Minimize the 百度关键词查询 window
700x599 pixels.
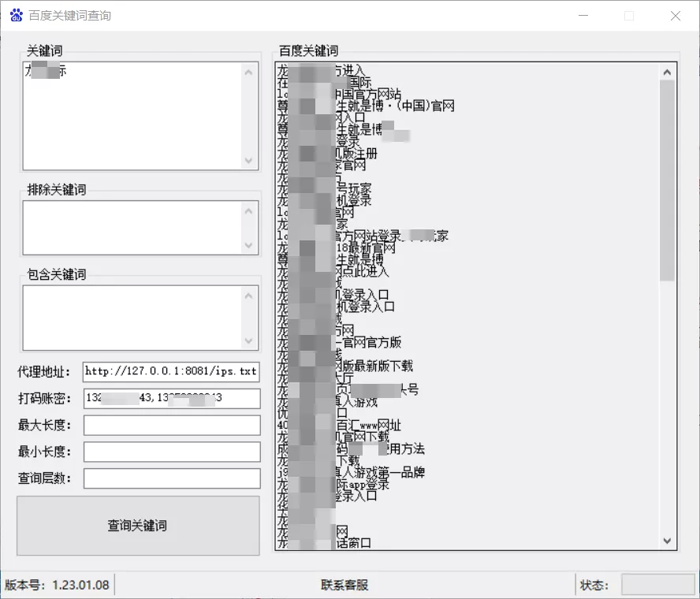[583, 16]
